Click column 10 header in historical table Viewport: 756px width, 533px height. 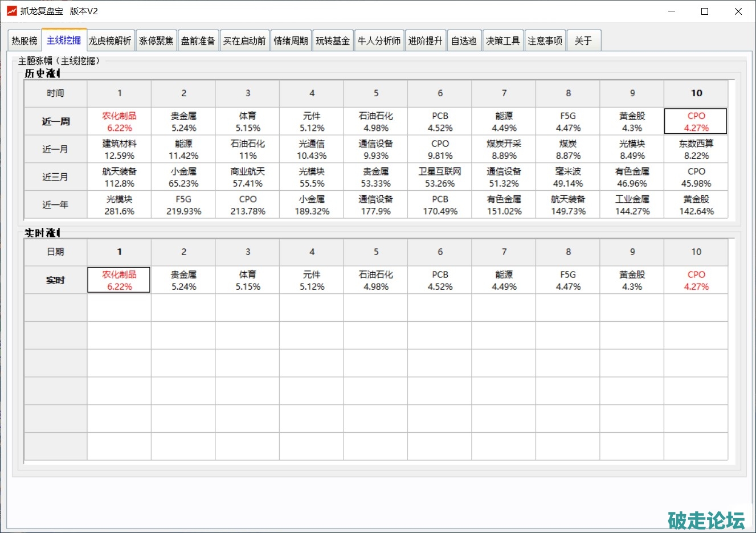point(696,93)
